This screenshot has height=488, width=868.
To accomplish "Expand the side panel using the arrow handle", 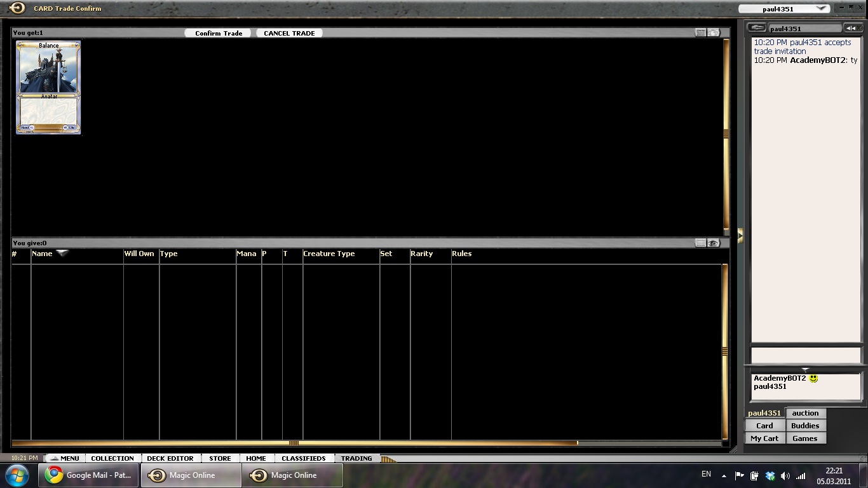I will 740,236.
